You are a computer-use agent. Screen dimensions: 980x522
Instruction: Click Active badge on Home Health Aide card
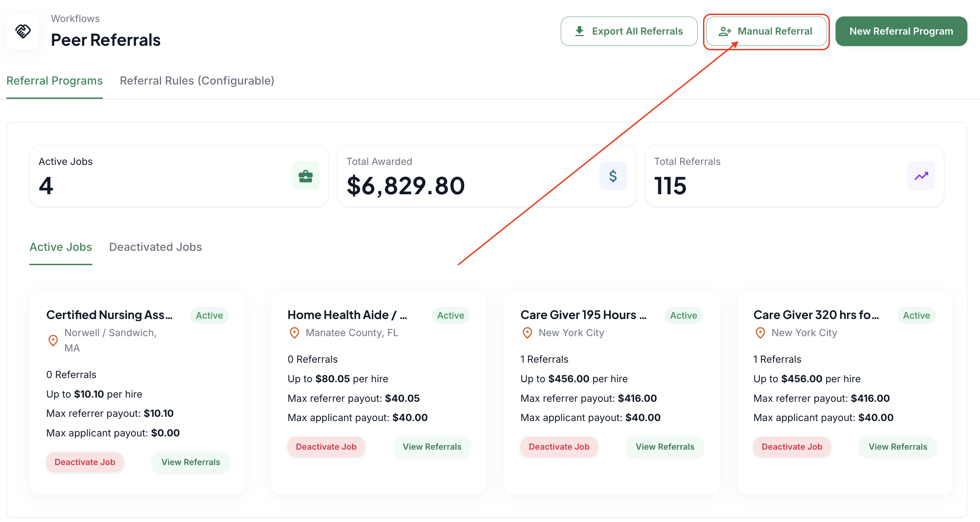450,315
